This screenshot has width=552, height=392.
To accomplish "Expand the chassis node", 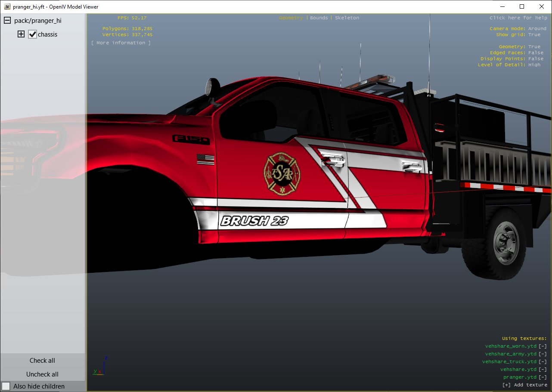I will [21, 34].
